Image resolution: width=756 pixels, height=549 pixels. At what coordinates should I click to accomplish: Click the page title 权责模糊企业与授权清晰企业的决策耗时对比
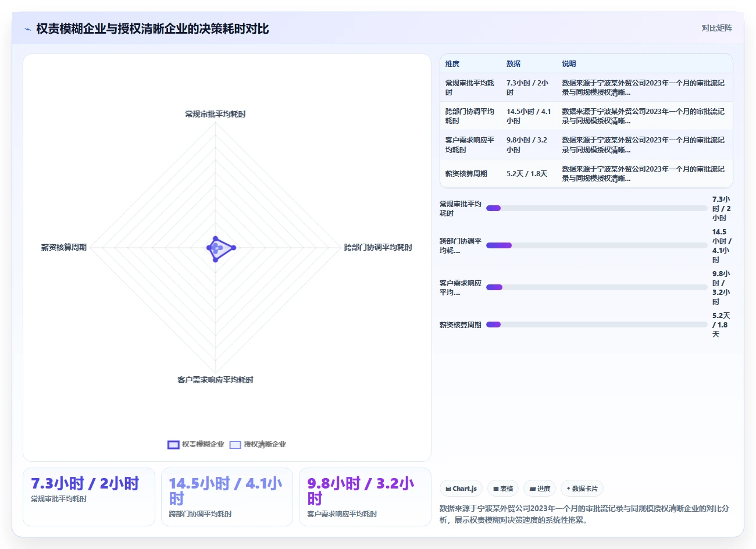pyautogui.click(x=152, y=29)
